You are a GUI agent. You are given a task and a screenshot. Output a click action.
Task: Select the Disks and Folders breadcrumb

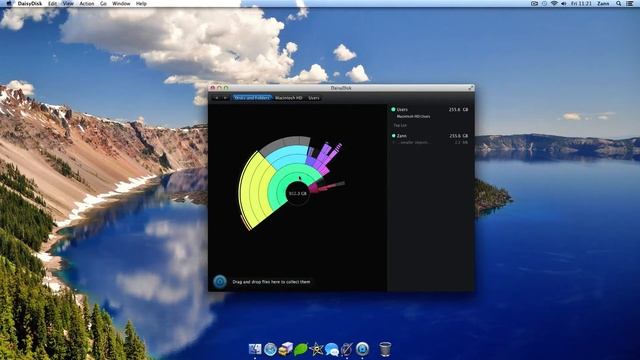pyautogui.click(x=252, y=98)
